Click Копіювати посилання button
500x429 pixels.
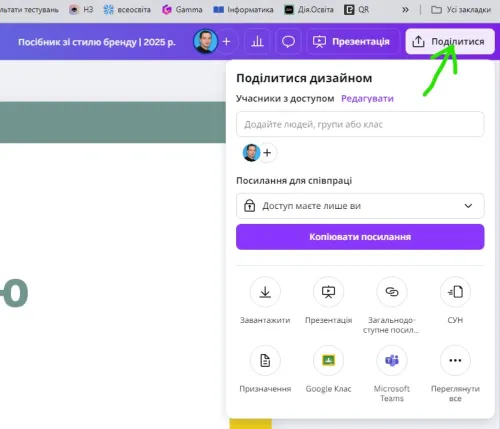pyautogui.click(x=360, y=237)
